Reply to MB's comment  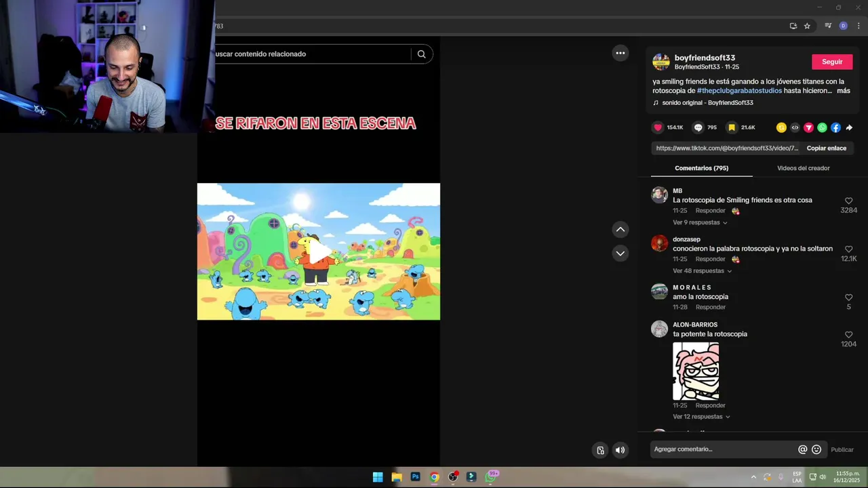710,211
